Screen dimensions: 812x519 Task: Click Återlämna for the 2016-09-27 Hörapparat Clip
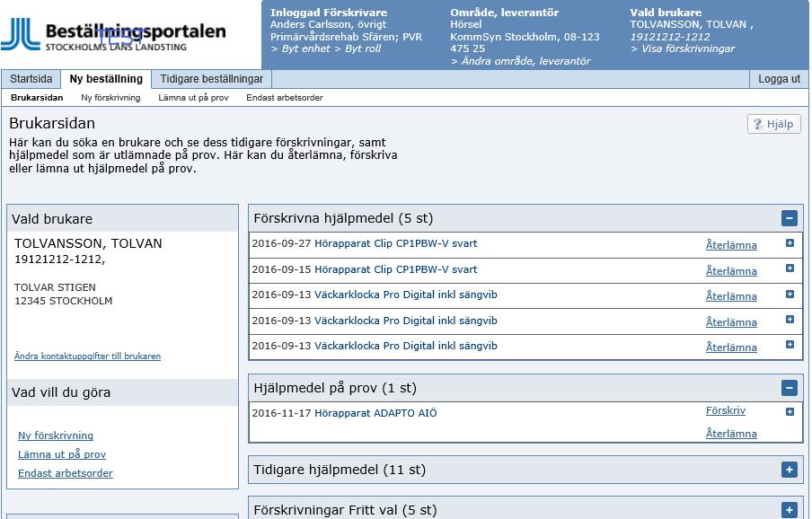tap(731, 245)
